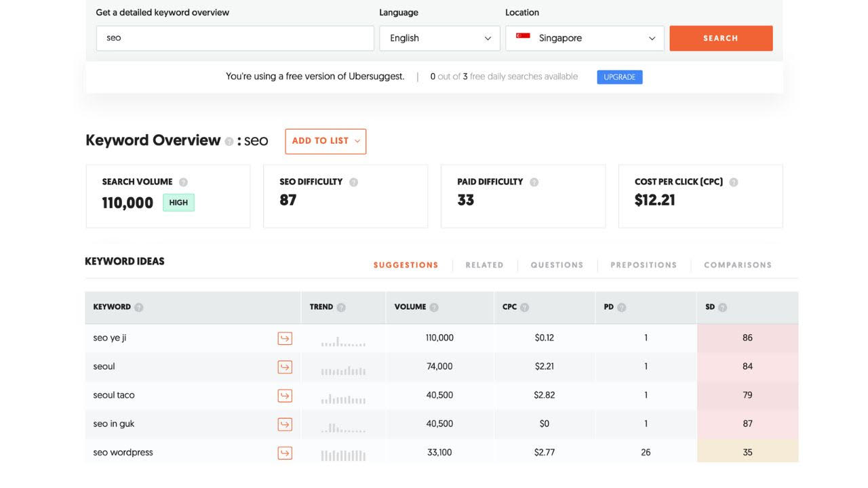
Task: Click the PD value 26
Action: click(646, 453)
